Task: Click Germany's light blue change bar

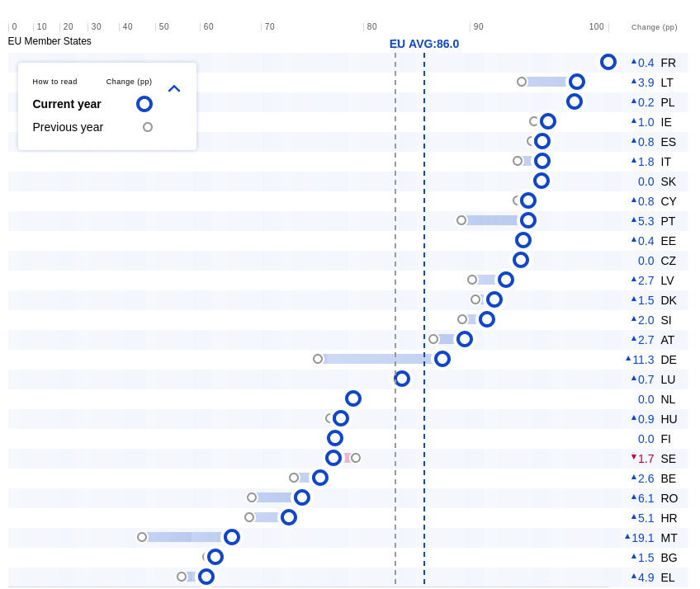Action: pos(376,359)
